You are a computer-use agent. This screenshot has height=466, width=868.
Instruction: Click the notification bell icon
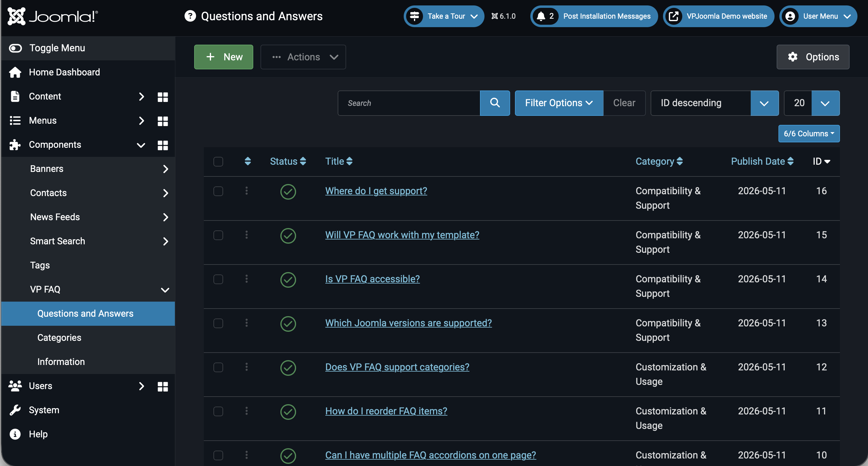coord(541,16)
